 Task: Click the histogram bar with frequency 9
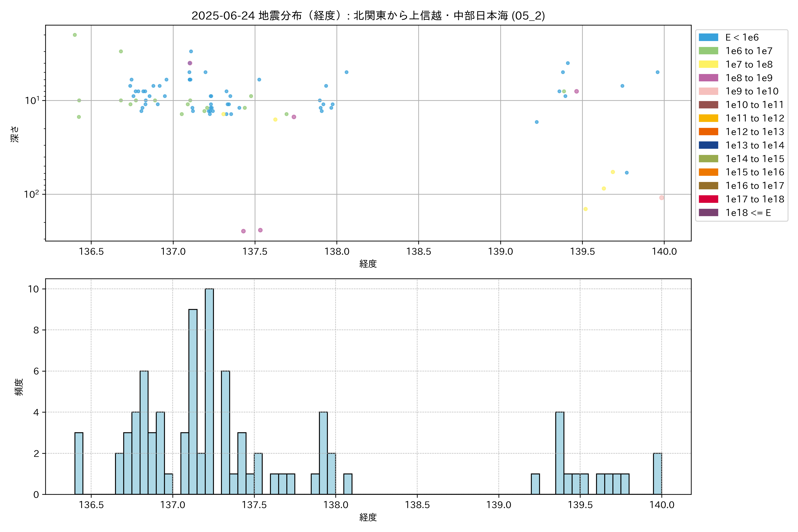click(x=193, y=401)
